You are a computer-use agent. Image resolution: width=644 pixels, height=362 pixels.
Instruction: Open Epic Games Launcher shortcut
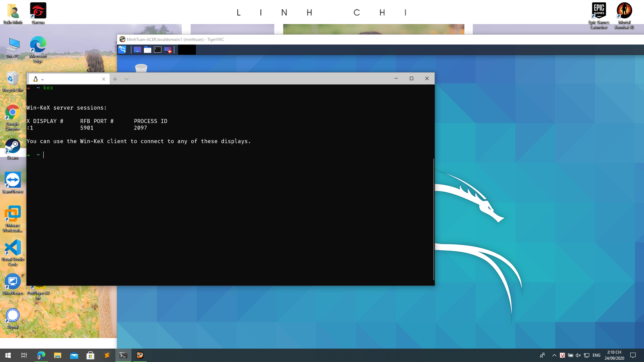point(599,16)
